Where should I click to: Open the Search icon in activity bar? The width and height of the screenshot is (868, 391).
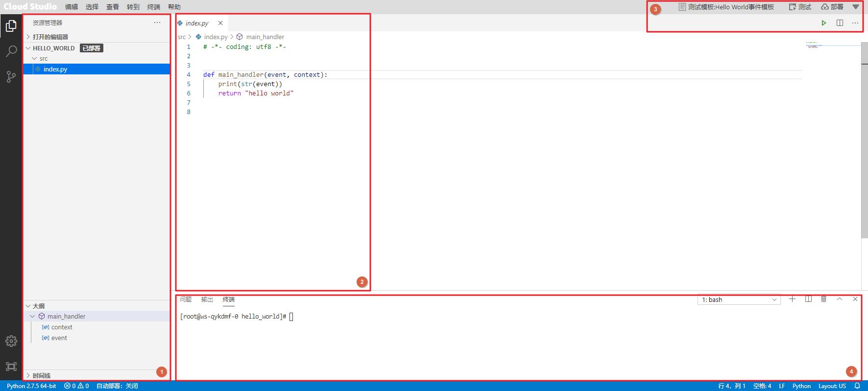tap(11, 51)
